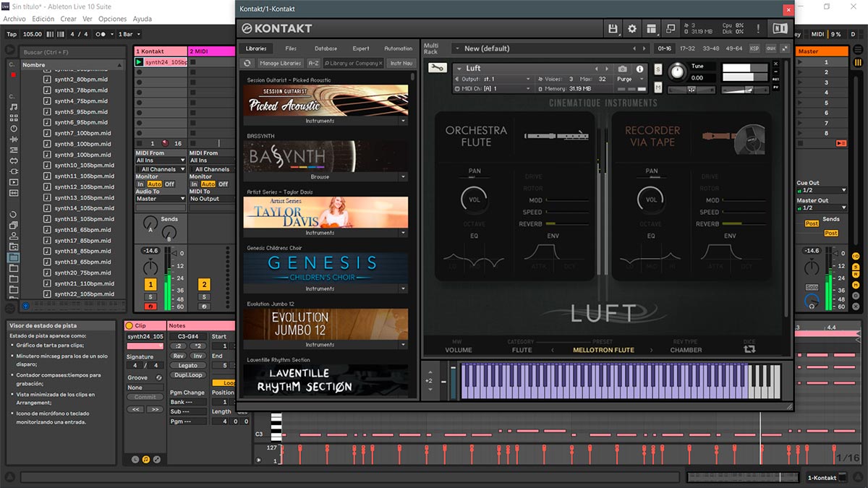Screen dimensions: 868x488
Task: Toggle Kontakt minimized view icon
Action: 671,29
